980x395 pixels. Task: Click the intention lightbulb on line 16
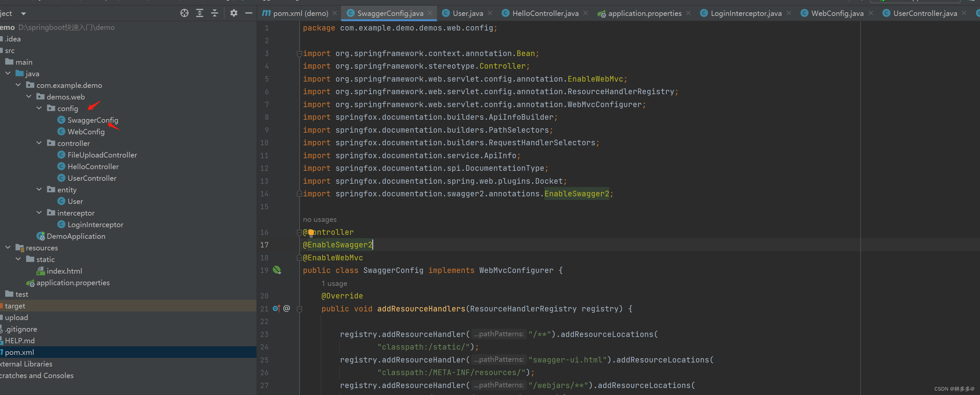click(311, 233)
